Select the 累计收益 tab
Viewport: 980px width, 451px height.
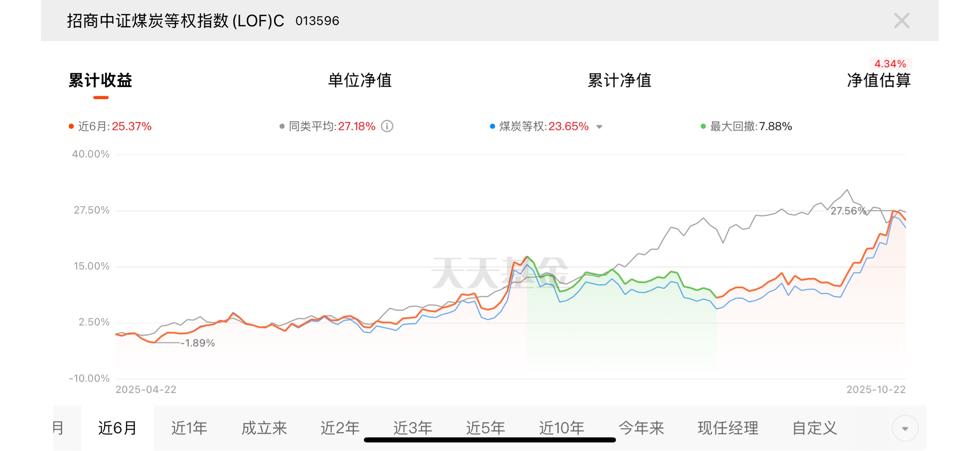pos(100,80)
